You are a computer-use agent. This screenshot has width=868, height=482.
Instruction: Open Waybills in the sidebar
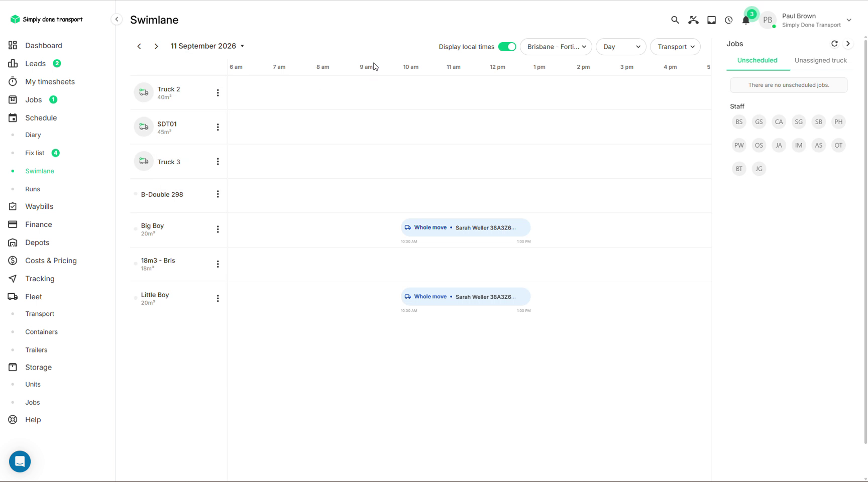pos(39,206)
